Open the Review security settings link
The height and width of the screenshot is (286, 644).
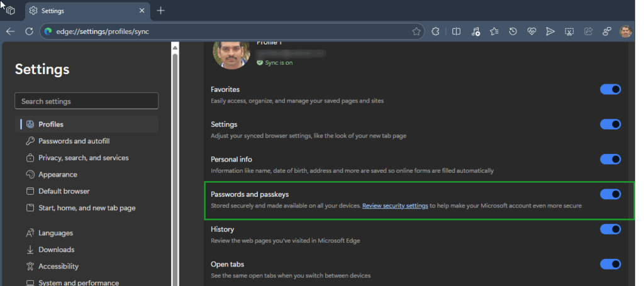pyautogui.click(x=395, y=206)
